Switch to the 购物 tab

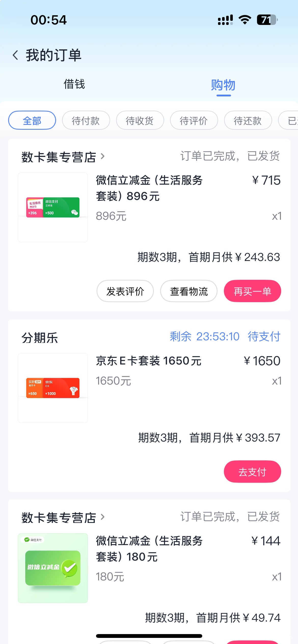click(223, 85)
